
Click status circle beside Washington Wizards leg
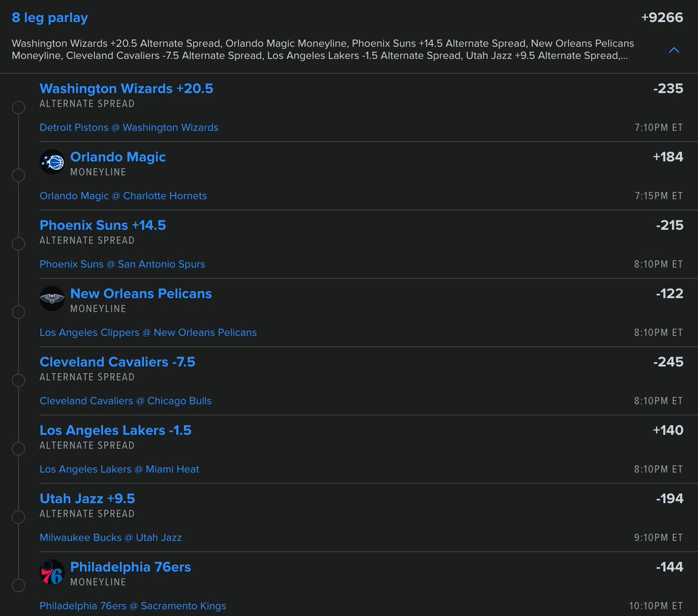[x=19, y=107]
